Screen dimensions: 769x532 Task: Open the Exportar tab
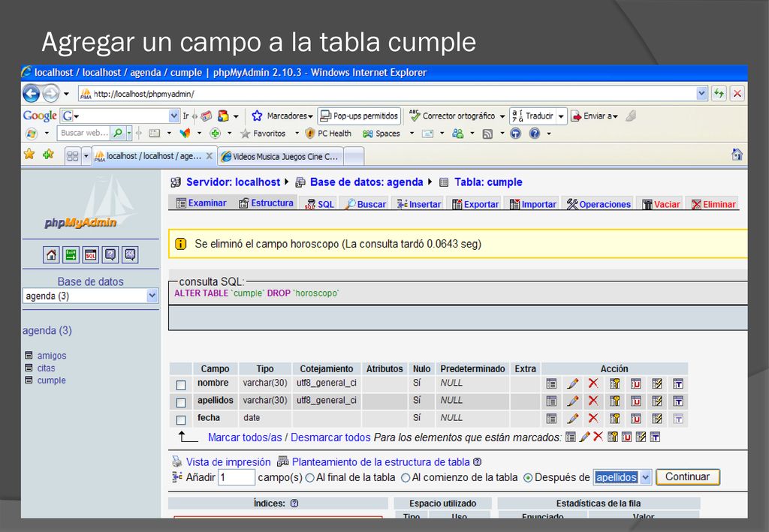coord(475,204)
